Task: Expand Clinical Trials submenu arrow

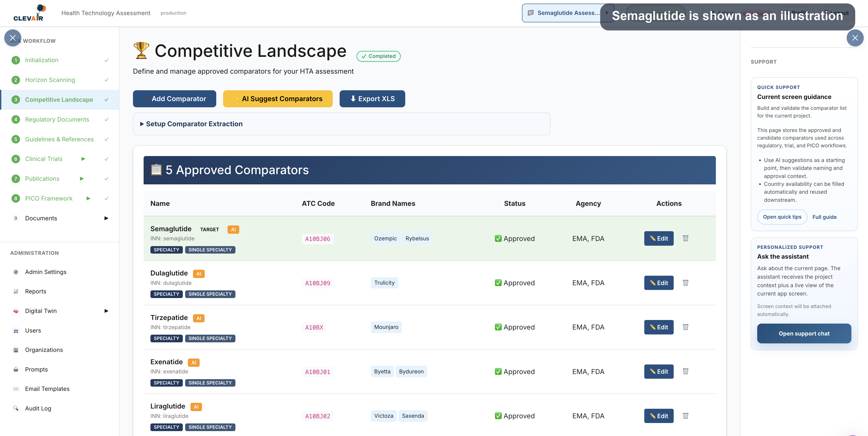Action: [83, 159]
